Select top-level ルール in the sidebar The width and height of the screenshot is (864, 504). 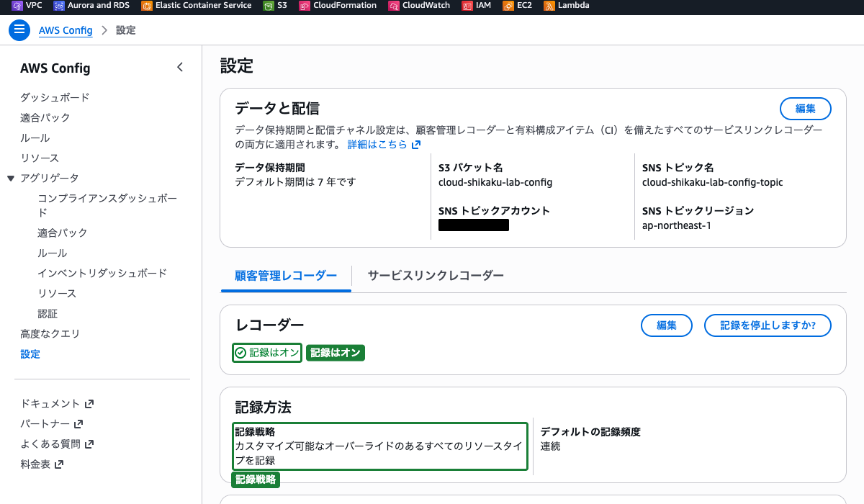[x=35, y=138]
